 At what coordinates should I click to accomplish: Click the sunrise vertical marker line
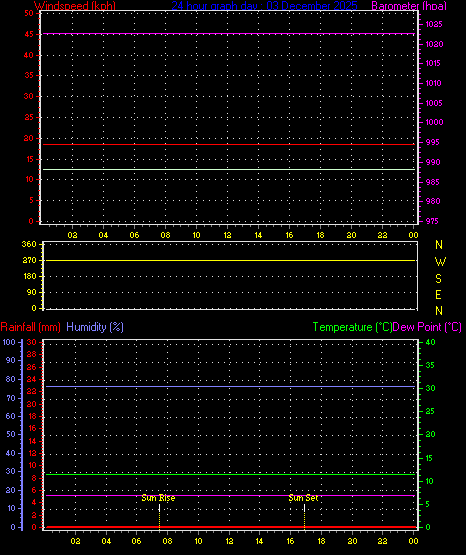tap(159, 516)
